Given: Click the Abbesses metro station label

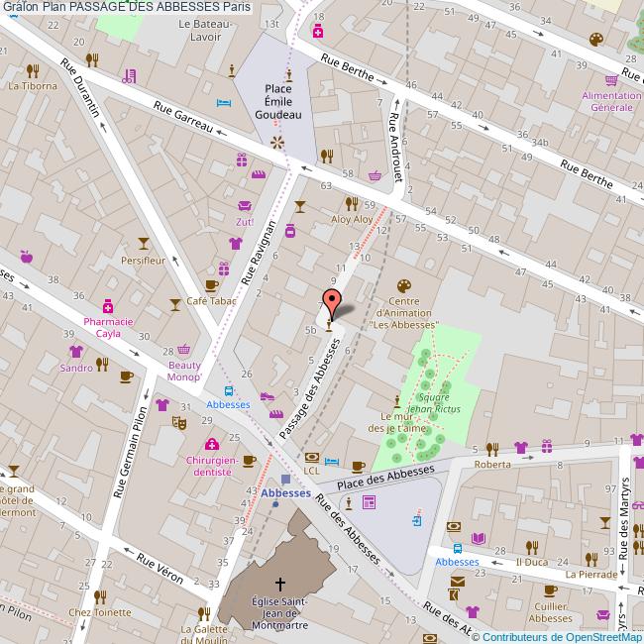Looking at the screenshot, I should coord(286,493).
